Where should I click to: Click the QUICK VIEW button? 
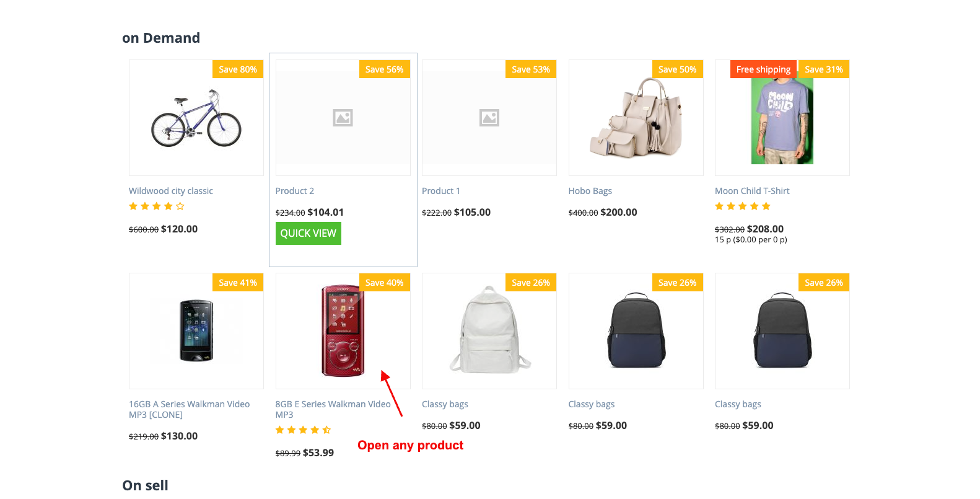(308, 233)
